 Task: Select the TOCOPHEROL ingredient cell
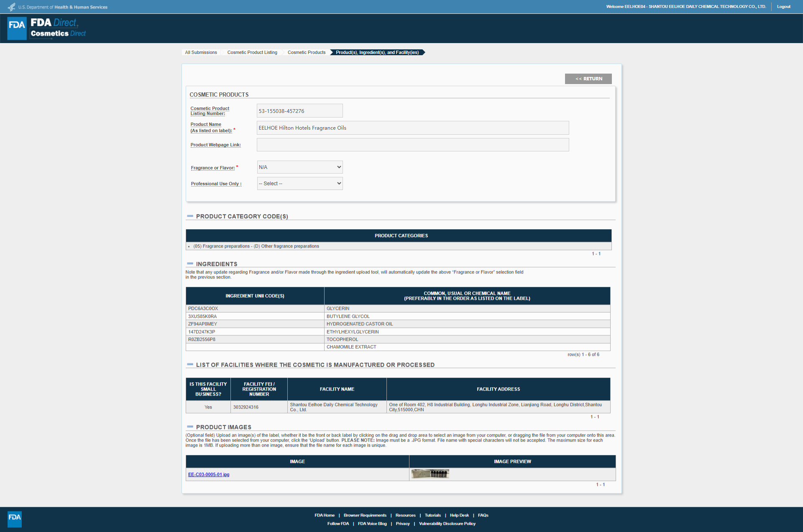(467, 339)
